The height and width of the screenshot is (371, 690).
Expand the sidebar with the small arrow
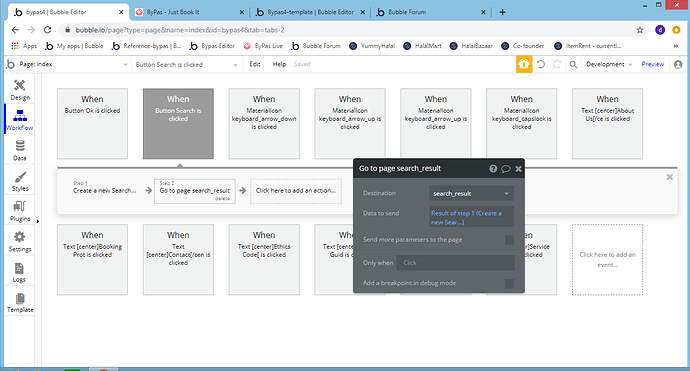coord(37,221)
